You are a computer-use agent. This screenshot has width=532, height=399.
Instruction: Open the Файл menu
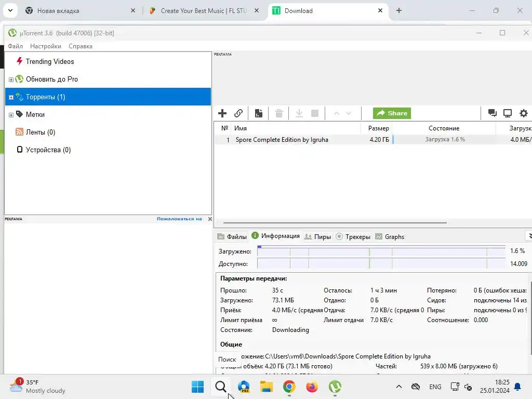(x=15, y=46)
